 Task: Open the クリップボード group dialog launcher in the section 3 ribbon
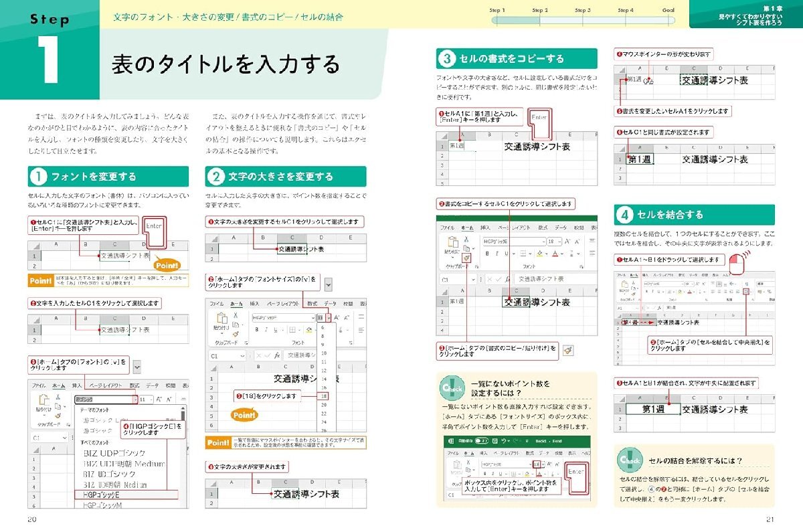[476, 267]
